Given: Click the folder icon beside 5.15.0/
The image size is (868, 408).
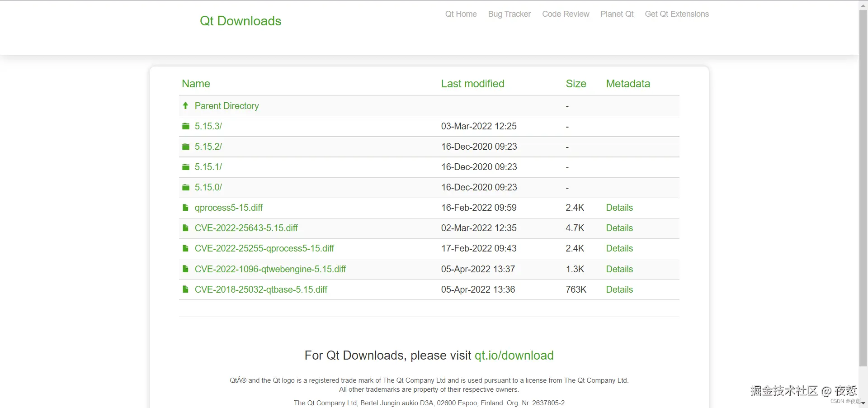Looking at the screenshot, I should pos(185,187).
